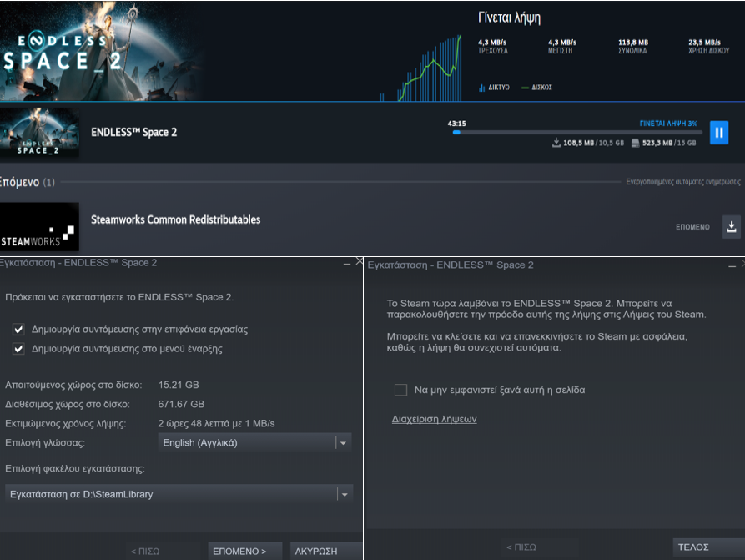Click the language dropdown arrow
Image resolution: width=745 pixels, height=560 pixels.
pyautogui.click(x=343, y=443)
